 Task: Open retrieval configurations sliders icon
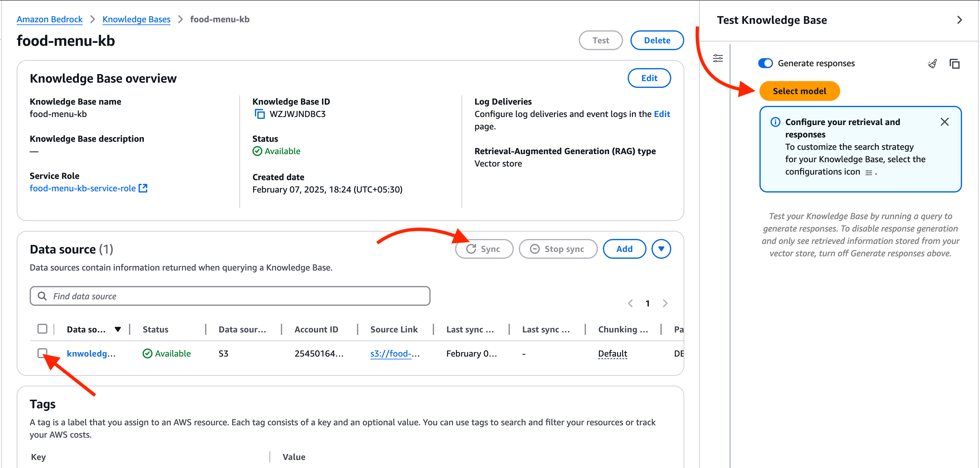[717, 58]
